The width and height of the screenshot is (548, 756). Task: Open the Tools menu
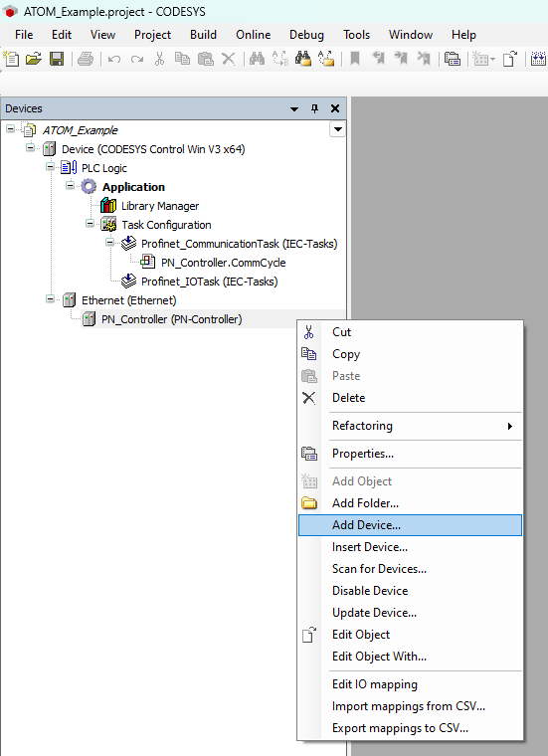point(357,35)
